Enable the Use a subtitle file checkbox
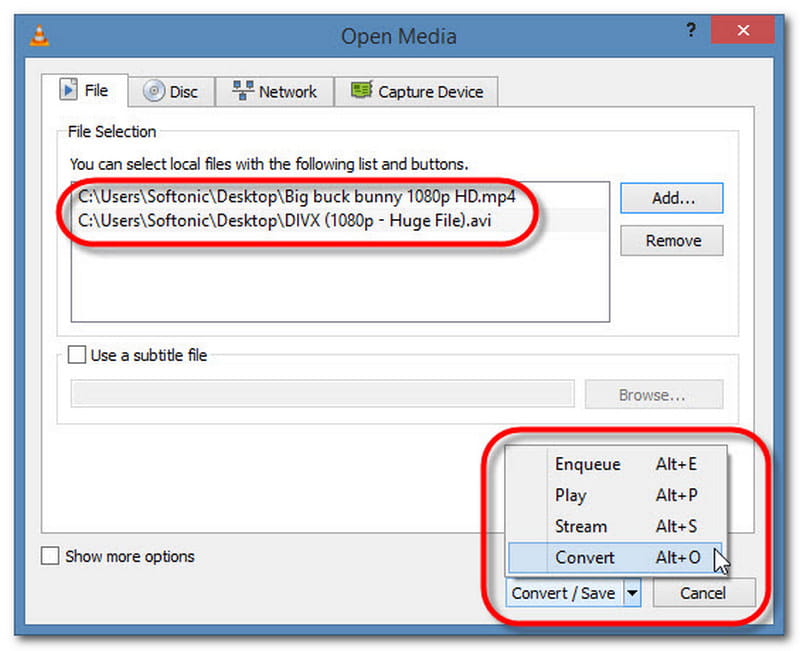Screen dimensions: 800x651 77,355
